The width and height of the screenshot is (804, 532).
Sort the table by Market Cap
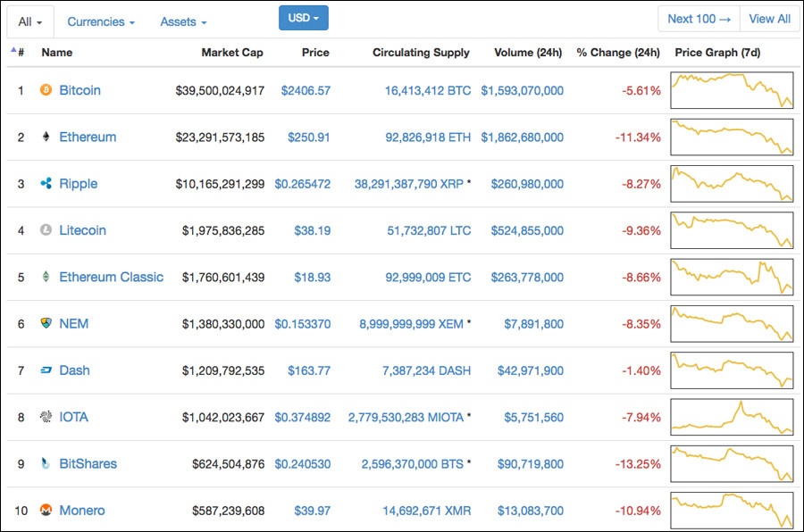(x=231, y=53)
